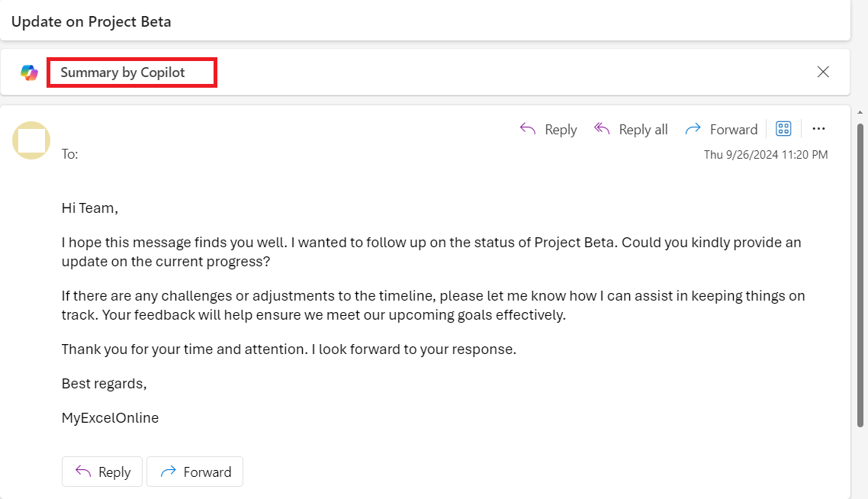868x499 pixels.
Task: Forward the email from top toolbar
Action: pyautogui.click(x=722, y=130)
